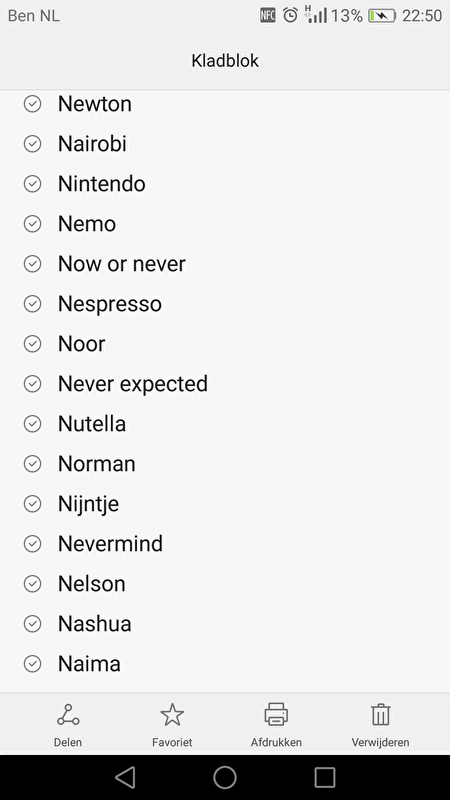This screenshot has width=450, height=800.
Task: Toggle the Nutella item checkbox
Action: tap(33, 423)
